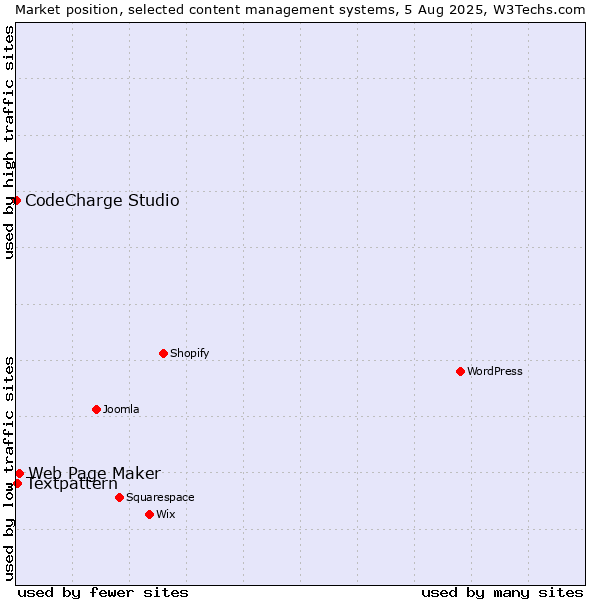Click the WordPress red marker
Viewport: 600px width, 600px height.
pos(460,371)
